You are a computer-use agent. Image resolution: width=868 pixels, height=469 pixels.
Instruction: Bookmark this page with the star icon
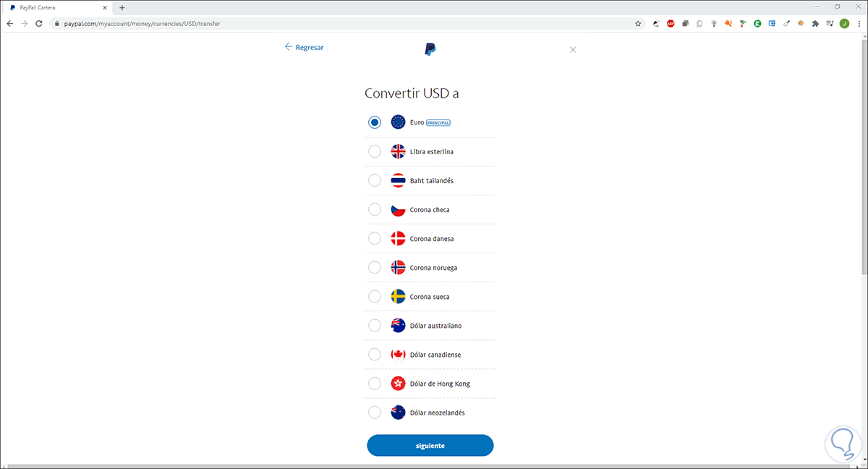point(638,23)
